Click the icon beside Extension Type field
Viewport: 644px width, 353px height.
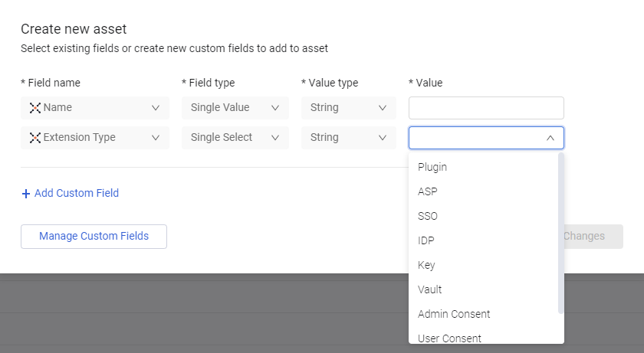click(x=34, y=138)
